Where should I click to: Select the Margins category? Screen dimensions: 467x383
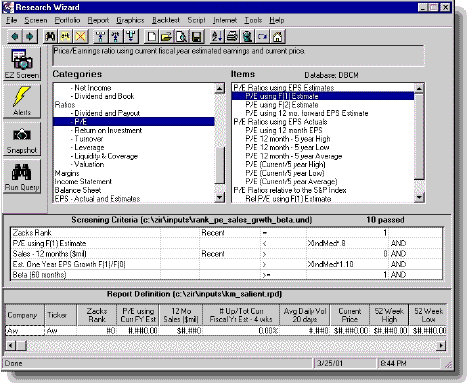click(67, 173)
